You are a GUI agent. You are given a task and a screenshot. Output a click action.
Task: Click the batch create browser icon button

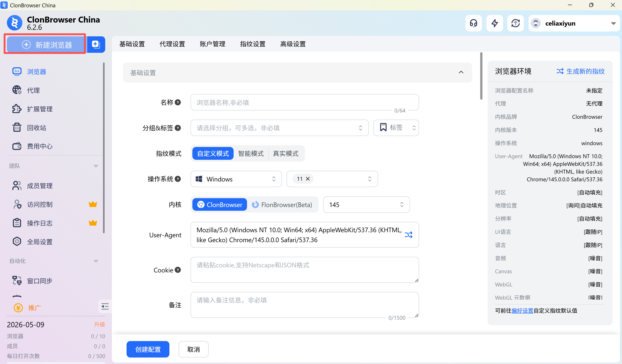click(96, 45)
